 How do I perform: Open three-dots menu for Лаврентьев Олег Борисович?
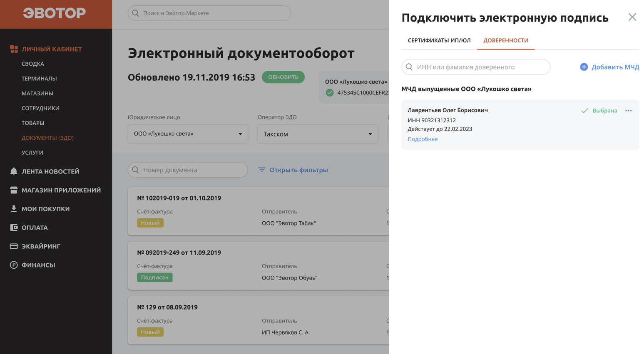tap(629, 111)
